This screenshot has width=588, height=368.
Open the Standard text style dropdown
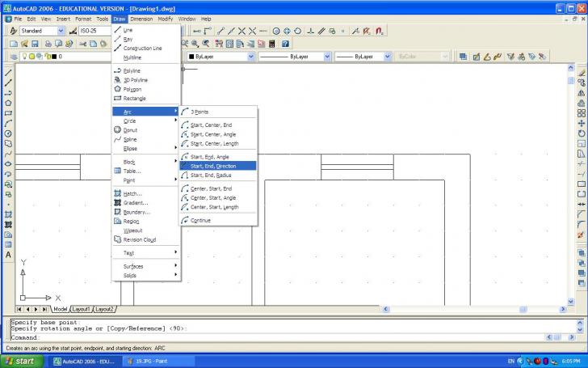coord(61,31)
